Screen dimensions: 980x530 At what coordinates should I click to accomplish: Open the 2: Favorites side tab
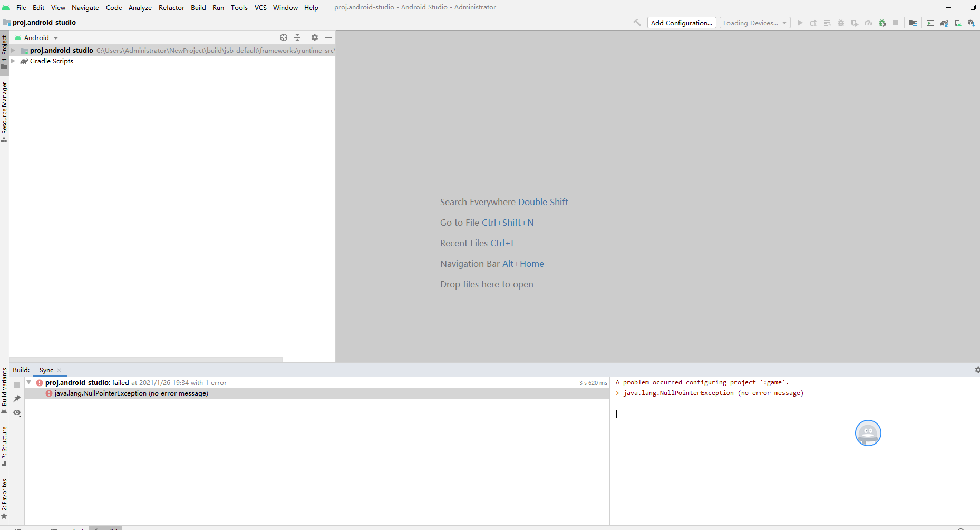(x=4, y=498)
